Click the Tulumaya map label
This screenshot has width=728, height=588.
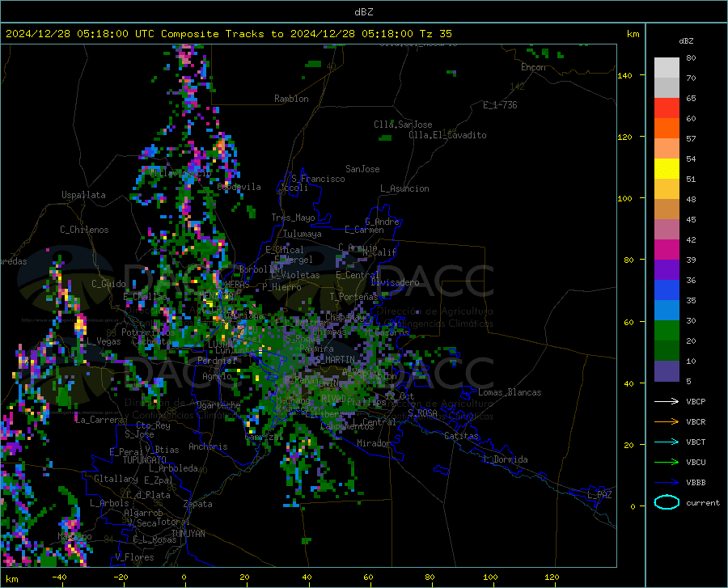click(x=302, y=234)
